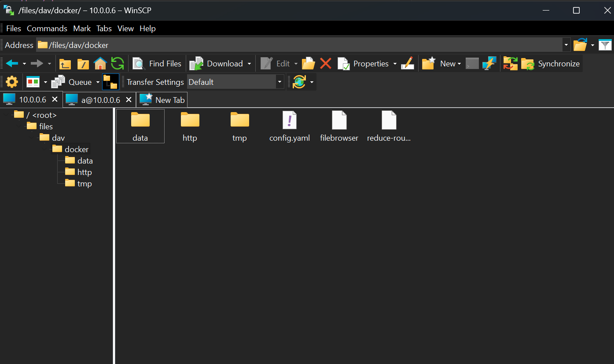Toggle the refresh remote panel globe icon
This screenshot has height=364, width=614.
(x=300, y=82)
